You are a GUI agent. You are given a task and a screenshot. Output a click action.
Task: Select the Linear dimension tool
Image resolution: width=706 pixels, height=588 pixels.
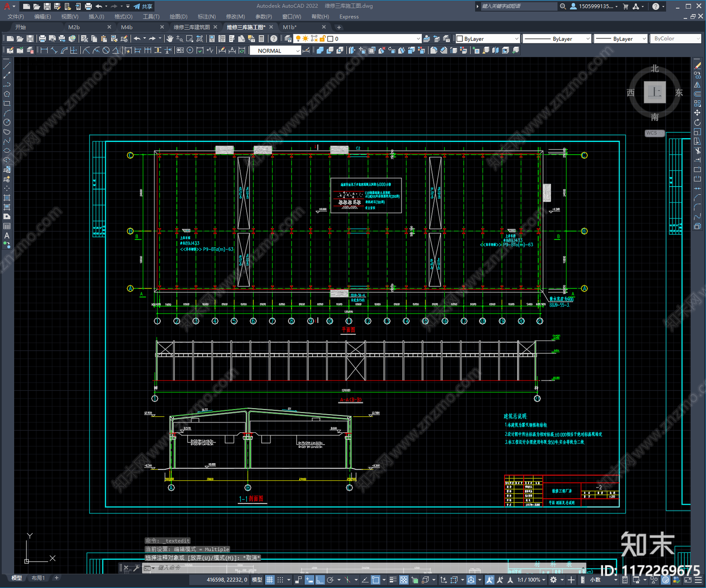pyautogui.click(x=44, y=51)
